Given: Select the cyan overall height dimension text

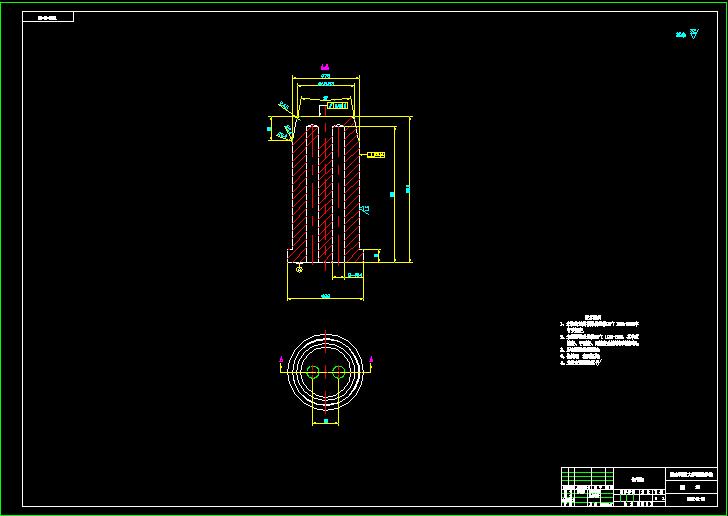Looking at the screenshot, I should pyautogui.click(x=408, y=189).
